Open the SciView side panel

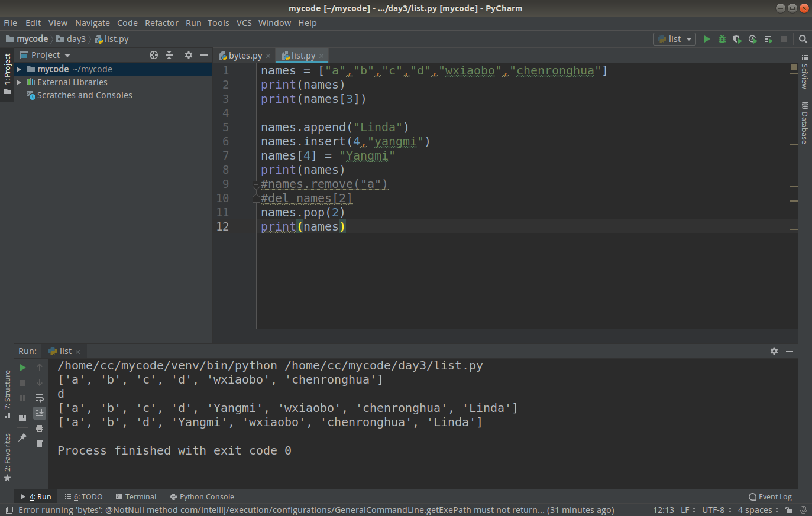[805, 72]
